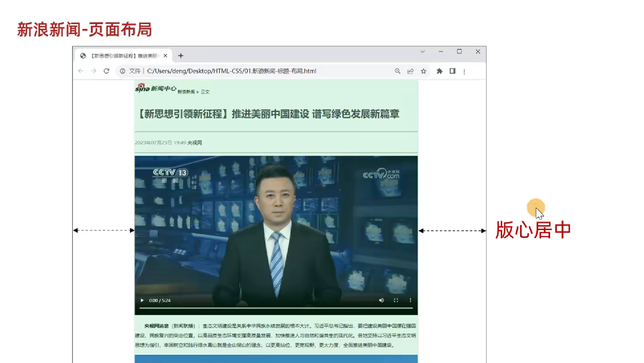Click the video progress bar
644x363 pixels.
point(276,308)
